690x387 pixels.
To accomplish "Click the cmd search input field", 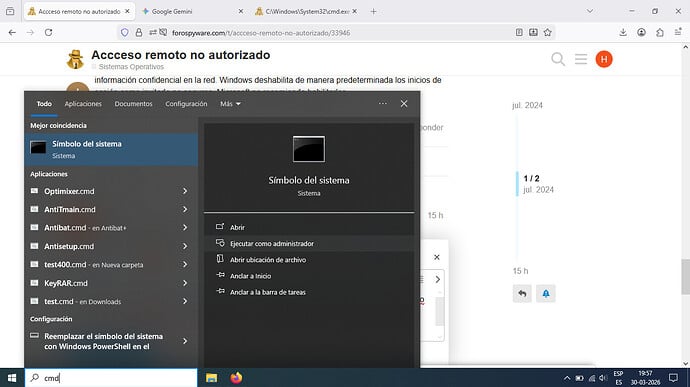I will [111, 378].
